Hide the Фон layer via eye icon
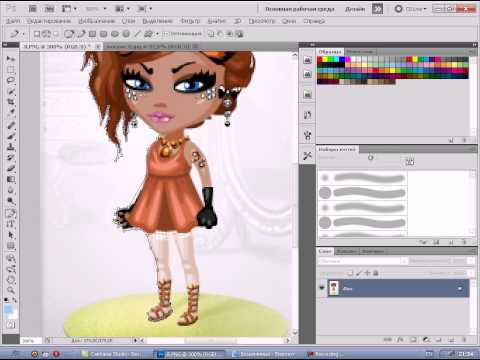The image size is (480, 360). [x=322, y=288]
